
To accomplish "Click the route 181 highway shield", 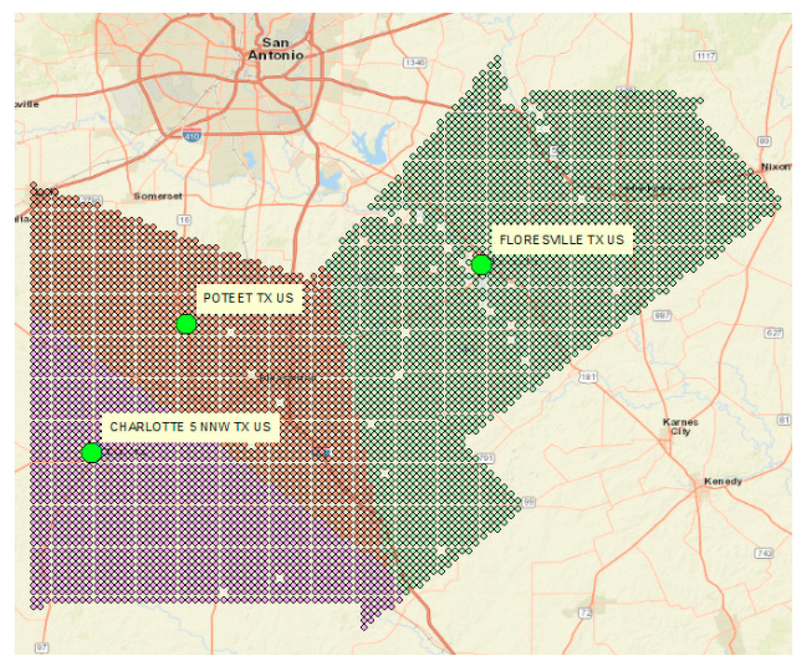I will pos(588,376).
